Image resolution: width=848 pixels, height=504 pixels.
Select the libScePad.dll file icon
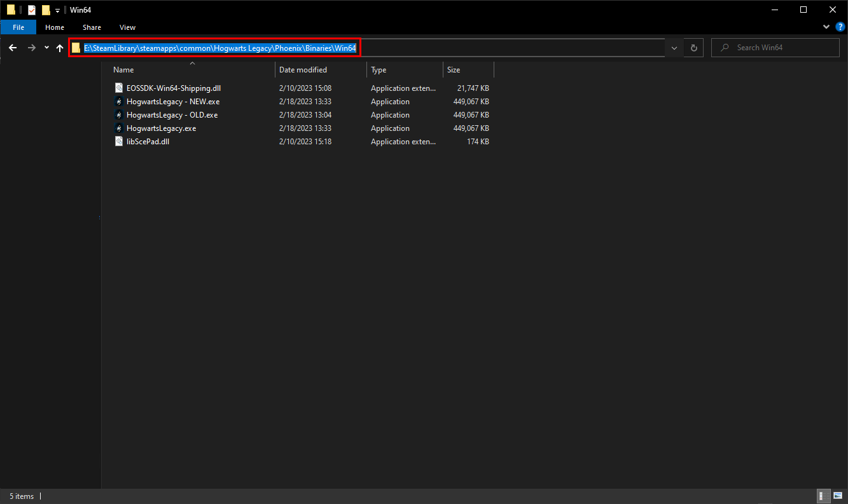(x=118, y=142)
